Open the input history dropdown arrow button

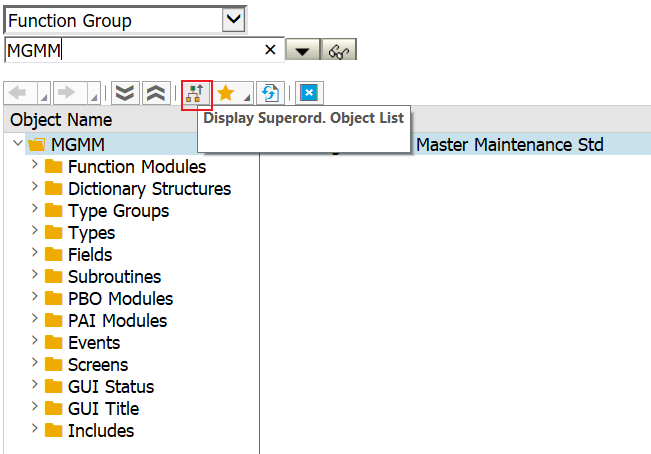point(303,50)
